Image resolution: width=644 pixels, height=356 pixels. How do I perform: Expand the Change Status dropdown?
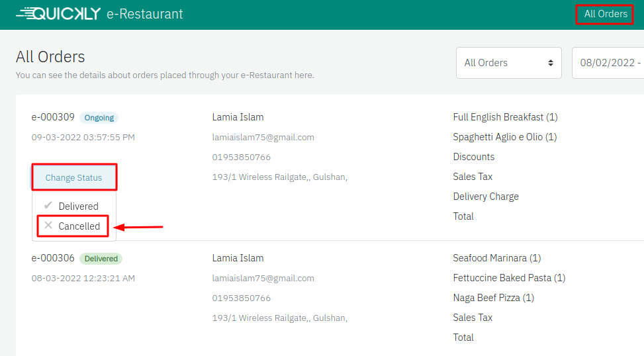pyautogui.click(x=73, y=177)
